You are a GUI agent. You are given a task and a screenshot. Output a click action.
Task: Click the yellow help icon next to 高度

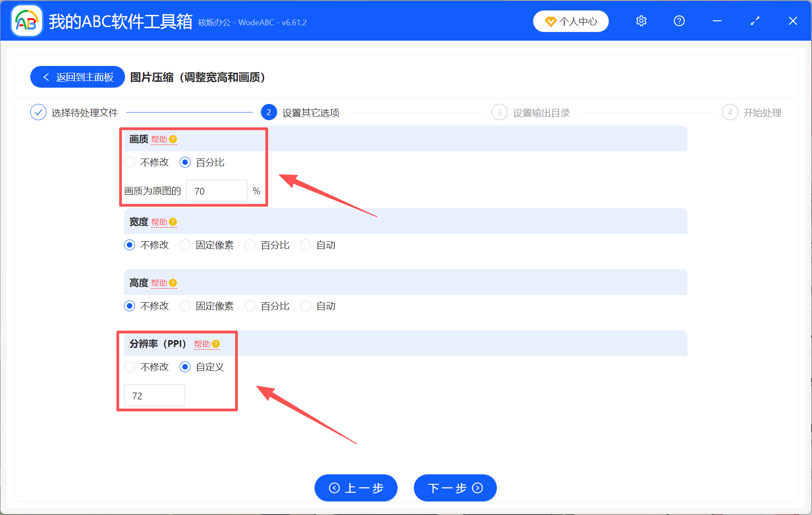(x=173, y=283)
